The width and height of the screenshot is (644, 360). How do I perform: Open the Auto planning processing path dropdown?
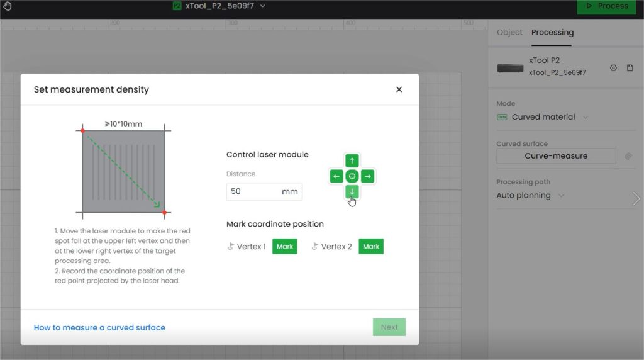[x=530, y=195]
